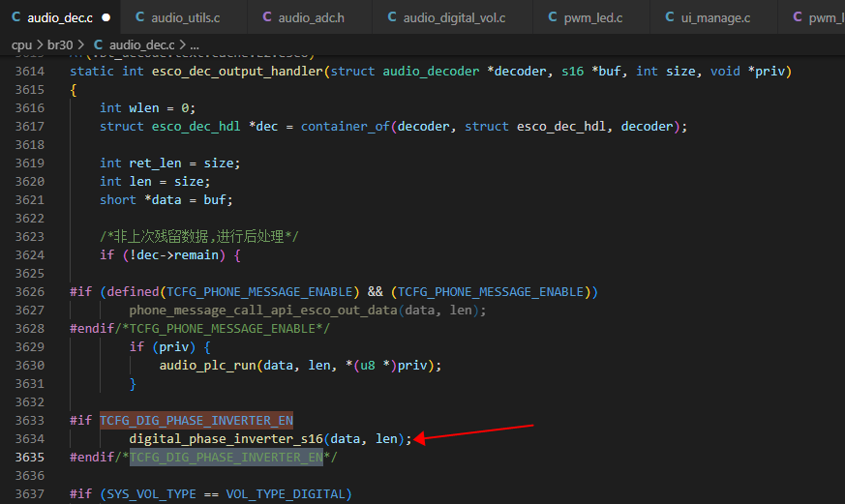Screen dimensions: 845x504
Task: Switch to the audio_dec.c tab
Action: [60, 17]
